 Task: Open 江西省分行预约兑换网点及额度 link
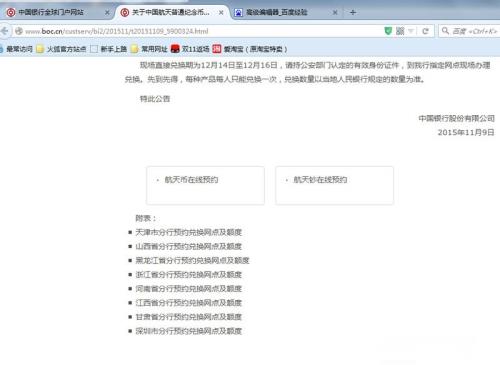point(189,303)
